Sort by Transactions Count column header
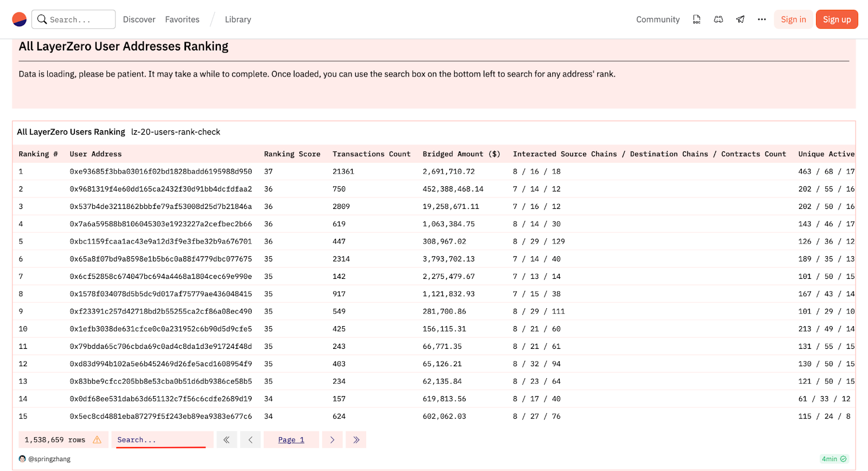Screen dimensions: 868x471 372,154
